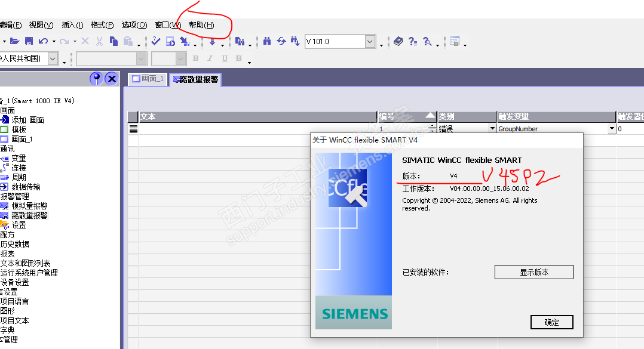The height and width of the screenshot is (349, 644).
Task: Select 数据传输 in project tree
Action: pyautogui.click(x=26, y=187)
